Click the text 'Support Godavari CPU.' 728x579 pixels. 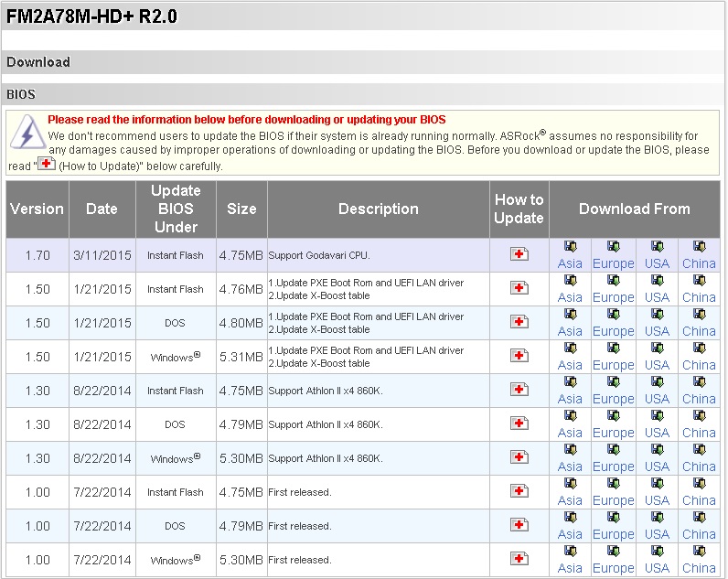point(319,255)
